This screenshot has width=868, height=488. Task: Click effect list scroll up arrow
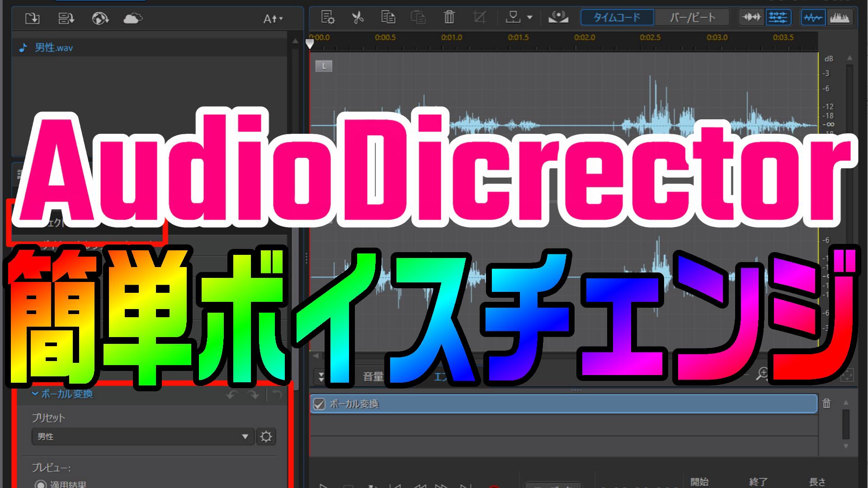coord(845,402)
